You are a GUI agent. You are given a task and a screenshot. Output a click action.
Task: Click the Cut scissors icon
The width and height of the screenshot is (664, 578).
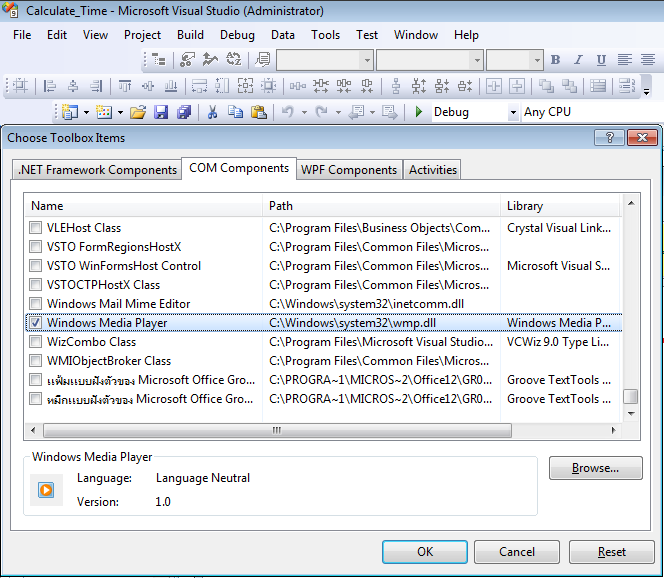212,112
